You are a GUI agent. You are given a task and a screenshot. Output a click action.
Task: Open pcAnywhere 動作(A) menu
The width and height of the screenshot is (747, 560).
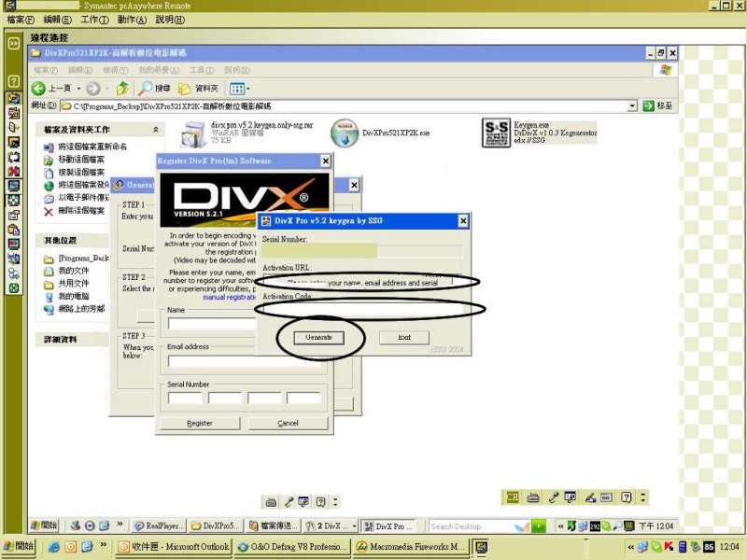coord(132,20)
